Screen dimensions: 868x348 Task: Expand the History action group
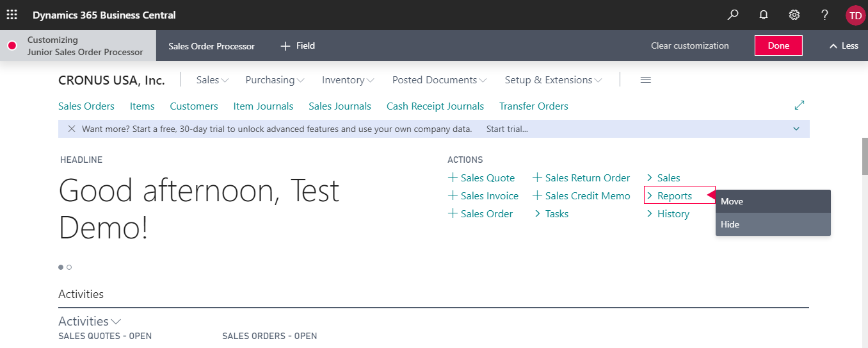[x=668, y=214]
